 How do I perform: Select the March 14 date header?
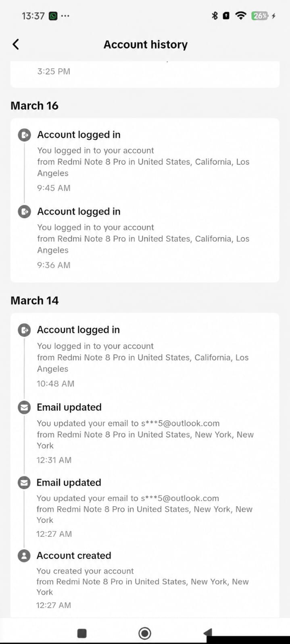(35, 300)
